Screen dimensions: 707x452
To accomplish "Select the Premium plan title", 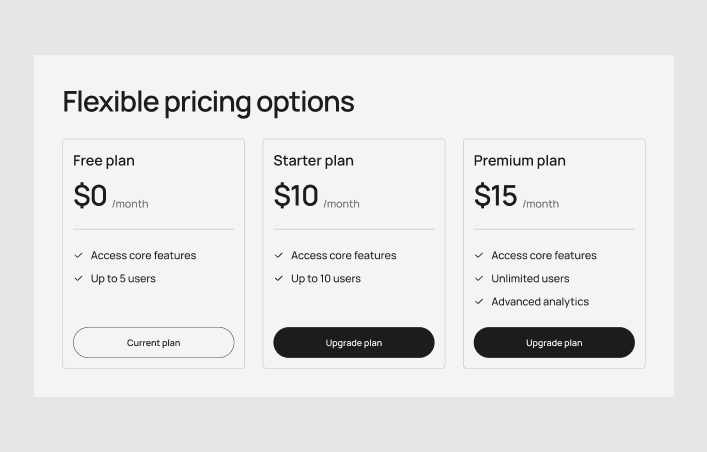I will coord(520,161).
